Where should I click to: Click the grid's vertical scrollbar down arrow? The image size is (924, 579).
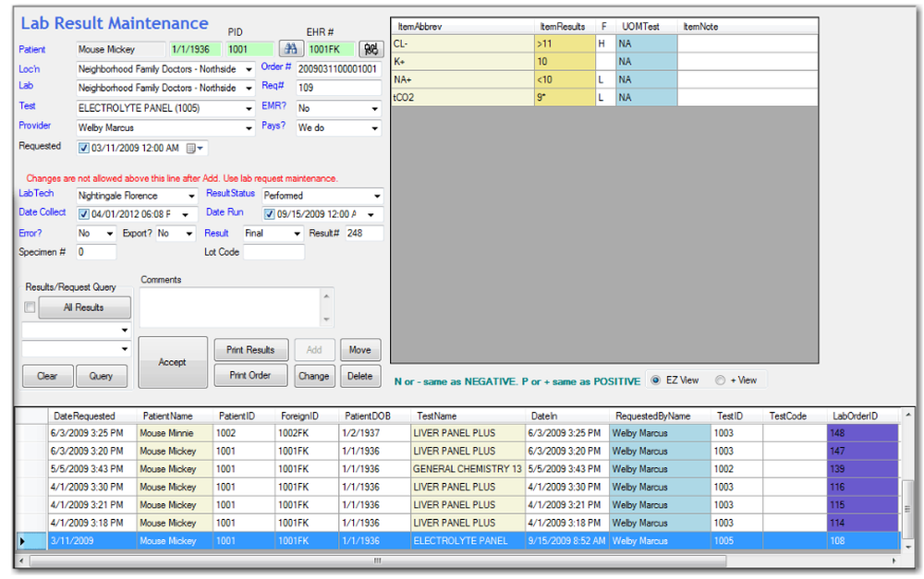point(908,548)
